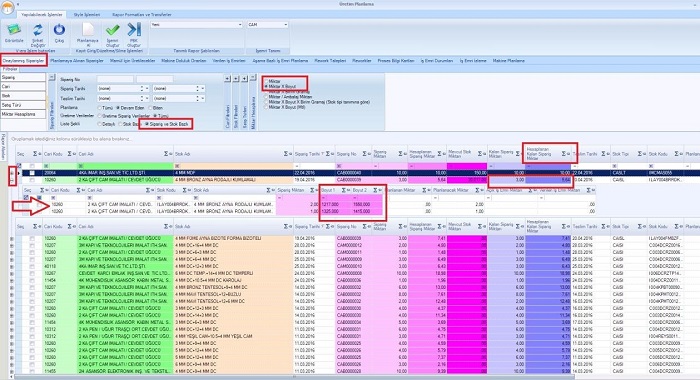Click the sigma icon on Planlanacak Miktar header

477,190
